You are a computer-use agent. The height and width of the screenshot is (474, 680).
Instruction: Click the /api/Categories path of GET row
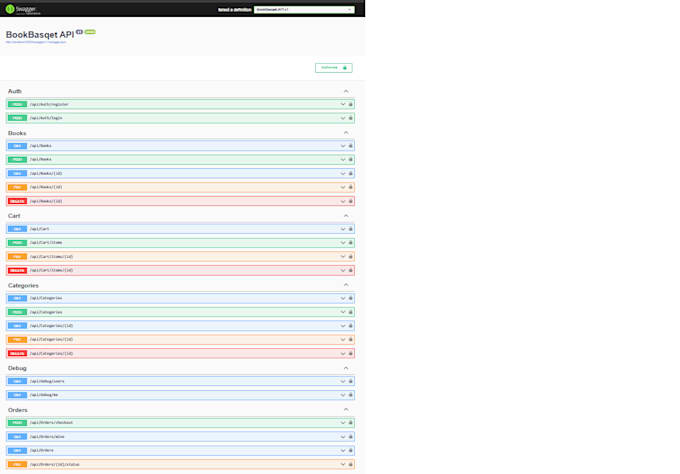(46, 298)
